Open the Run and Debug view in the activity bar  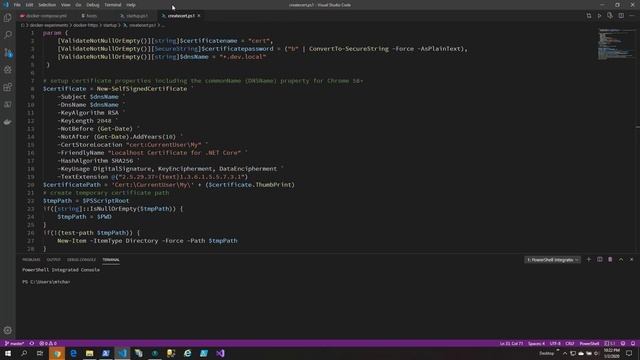pos(8,70)
